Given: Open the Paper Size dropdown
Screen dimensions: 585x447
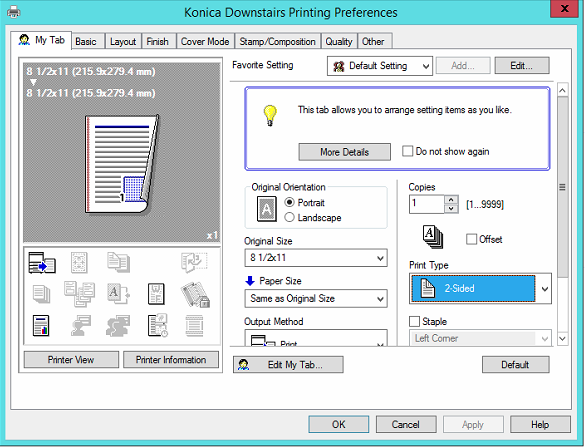Looking at the screenshot, I should tap(316, 298).
